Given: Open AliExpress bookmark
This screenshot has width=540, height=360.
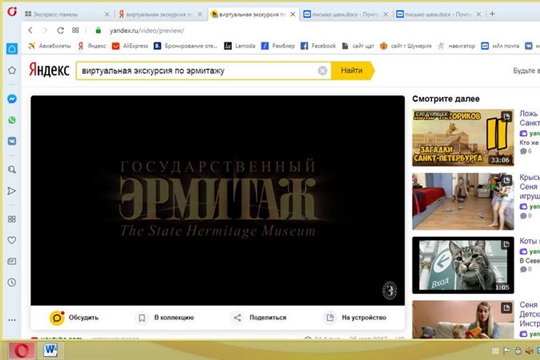Looking at the screenshot, I should coord(130,46).
